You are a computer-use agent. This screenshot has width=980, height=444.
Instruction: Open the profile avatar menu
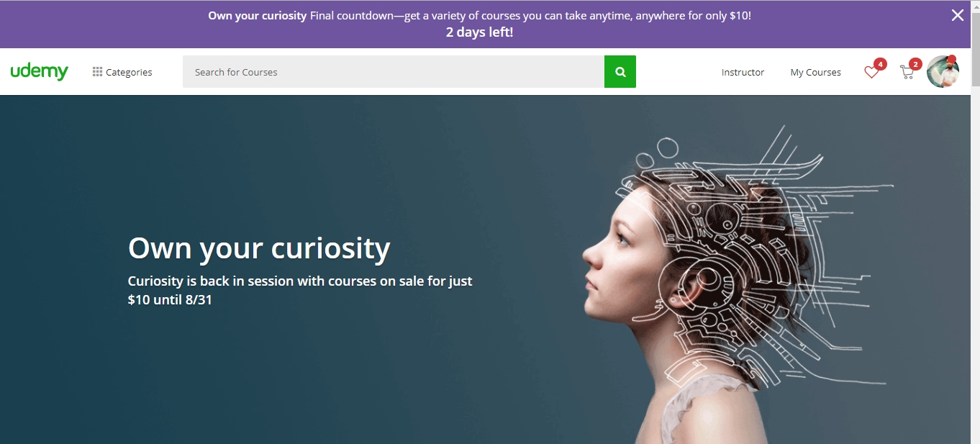(943, 72)
